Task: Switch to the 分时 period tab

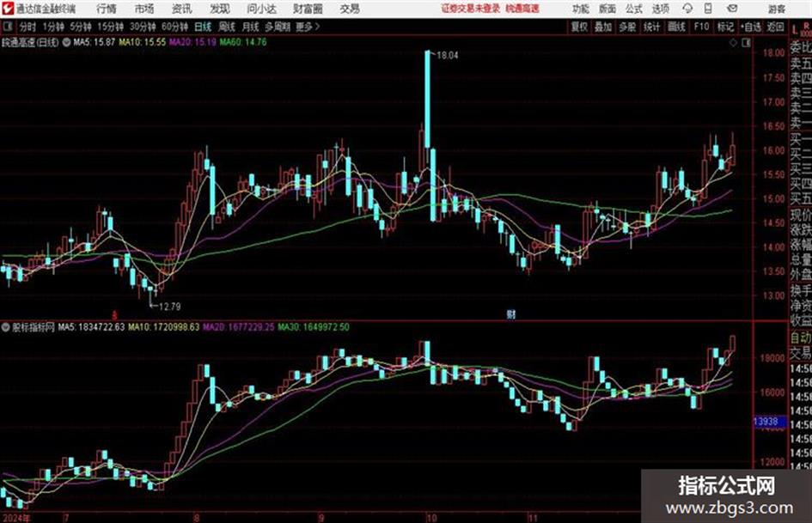Action: tap(27, 27)
